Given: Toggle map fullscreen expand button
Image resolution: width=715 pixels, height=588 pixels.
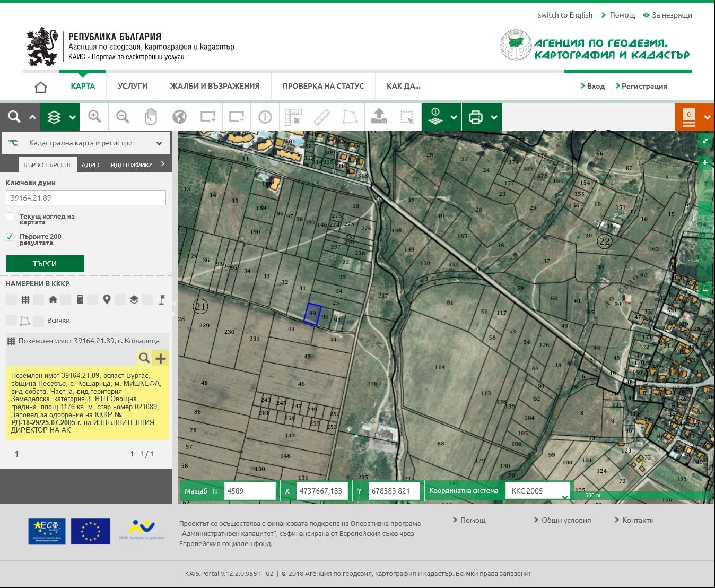Looking at the screenshot, I should pos(705,141).
